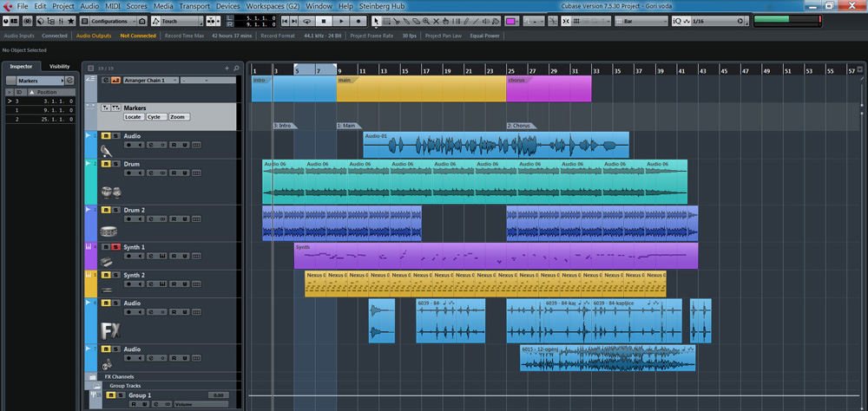The image size is (868, 411).
Task: Open the Configurations dropdown
Action: point(112,21)
